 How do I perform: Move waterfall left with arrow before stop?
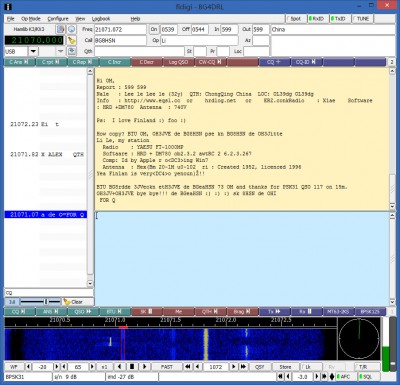pos(120,367)
